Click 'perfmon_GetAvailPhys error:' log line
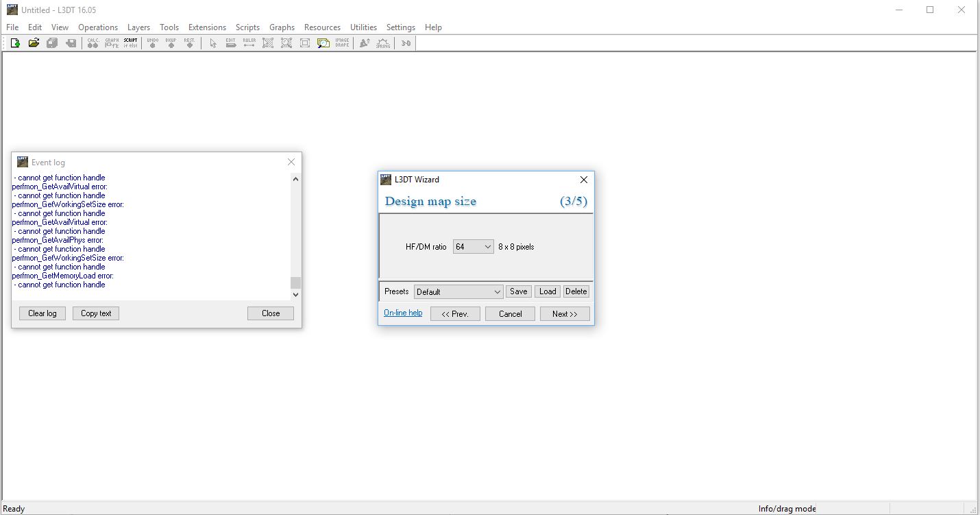The height and width of the screenshot is (515, 980). (58, 240)
